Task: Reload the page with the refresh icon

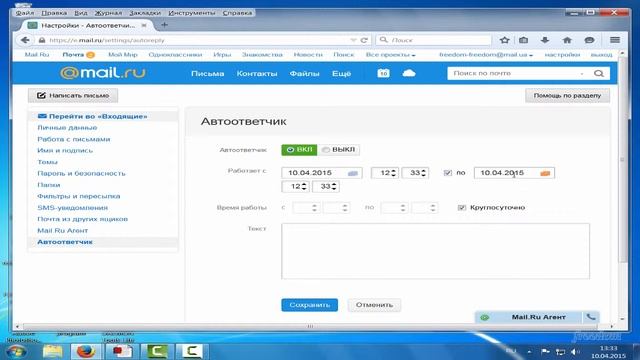Action: (x=364, y=40)
